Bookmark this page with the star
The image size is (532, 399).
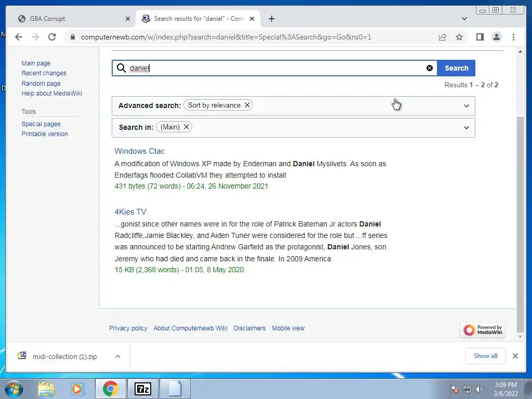click(x=459, y=37)
